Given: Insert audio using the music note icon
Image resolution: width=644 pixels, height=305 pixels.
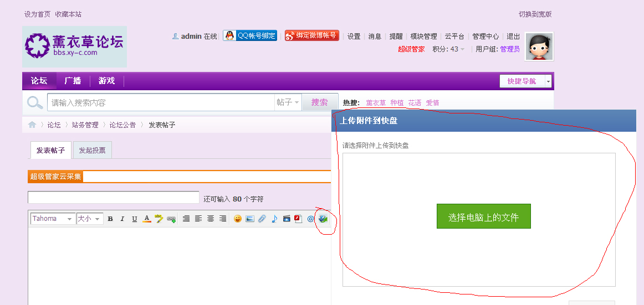Looking at the screenshot, I should click(274, 219).
